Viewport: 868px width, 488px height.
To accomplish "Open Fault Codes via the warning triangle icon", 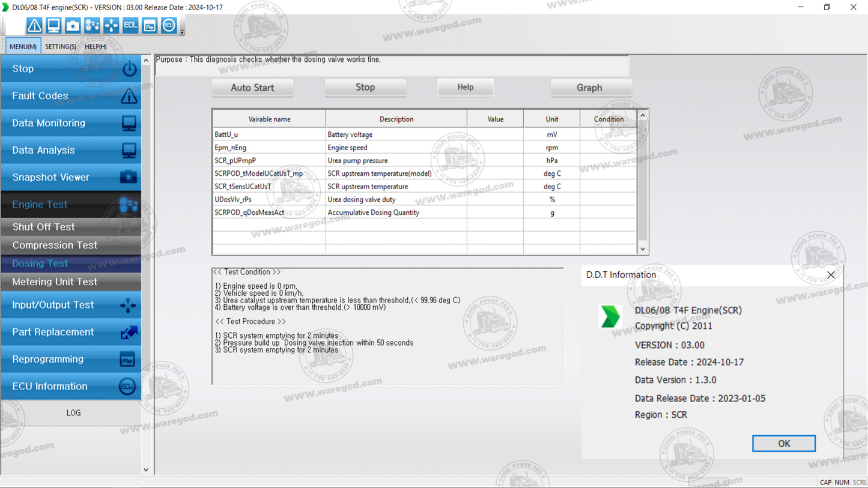I will click(x=34, y=25).
